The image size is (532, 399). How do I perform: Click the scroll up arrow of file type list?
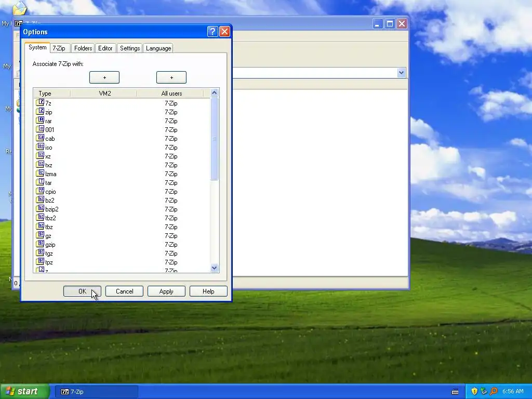coord(214,92)
